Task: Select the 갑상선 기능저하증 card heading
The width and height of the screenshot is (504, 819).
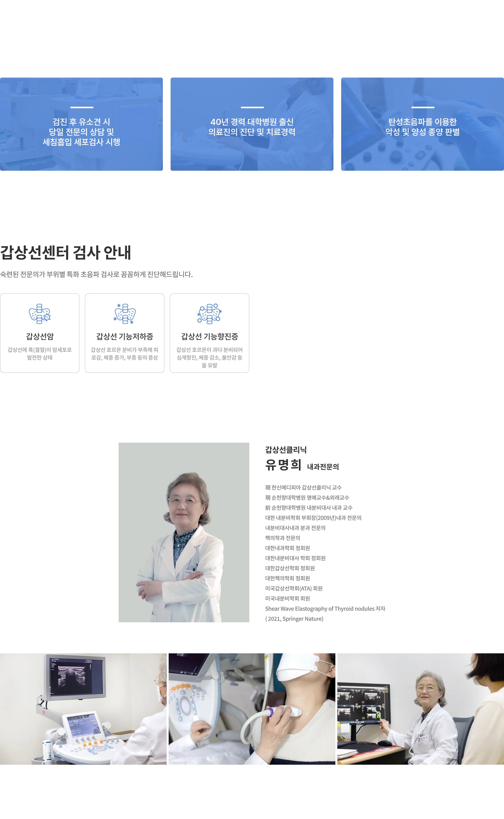Action: (125, 336)
